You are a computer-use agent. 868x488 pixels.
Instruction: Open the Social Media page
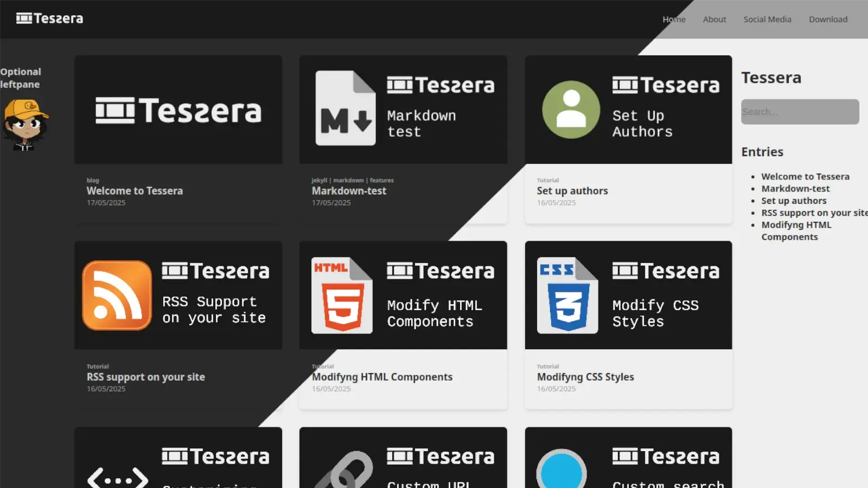tap(767, 19)
